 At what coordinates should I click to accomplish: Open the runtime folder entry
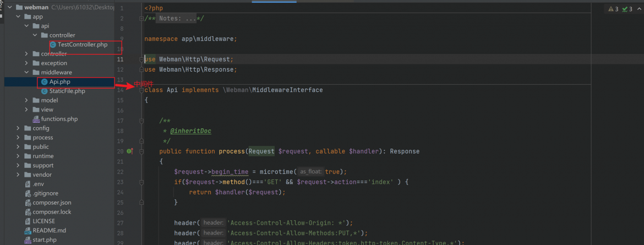(x=43, y=156)
